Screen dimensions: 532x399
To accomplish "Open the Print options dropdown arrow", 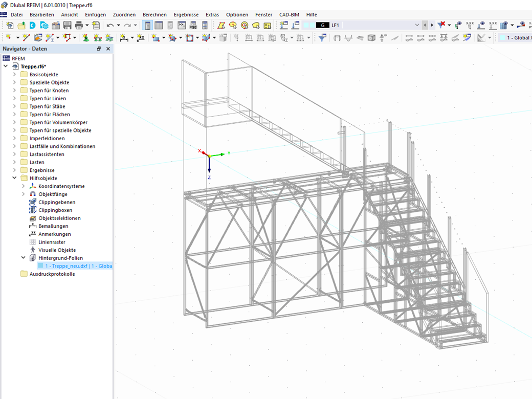I will point(87,25).
